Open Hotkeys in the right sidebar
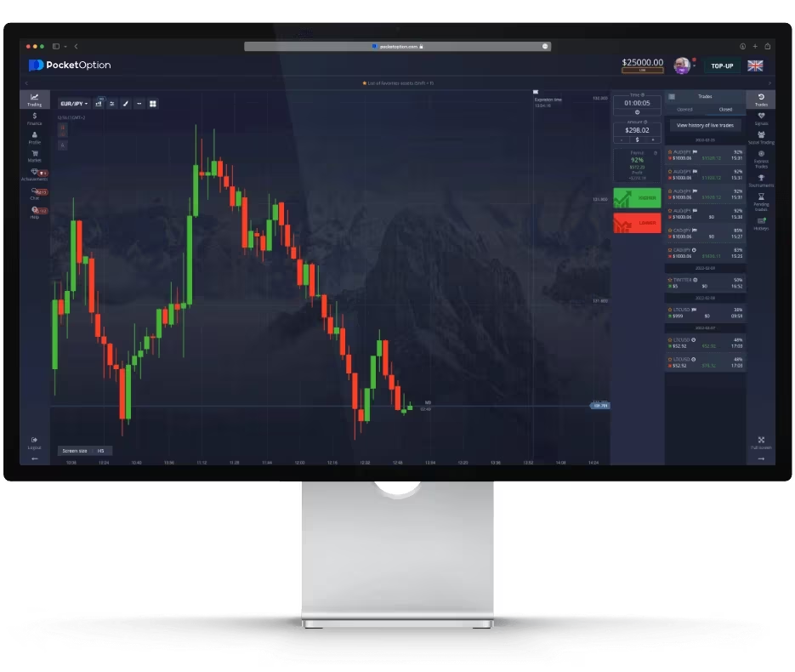The image size is (795, 672). 761,224
